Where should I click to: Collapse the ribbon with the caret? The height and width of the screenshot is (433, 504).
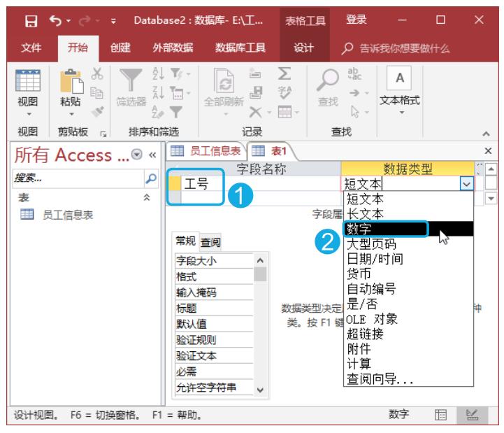coord(486,134)
